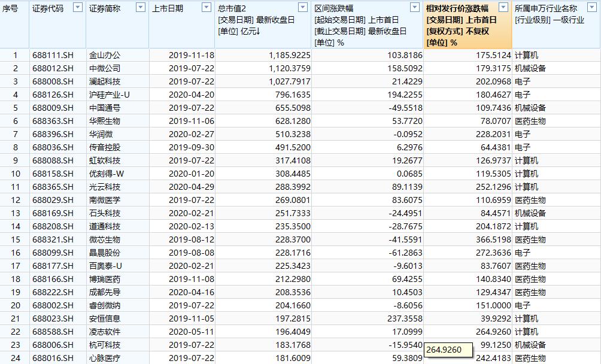Select stock name 沪硅产业-U
The height and width of the screenshot is (364, 601).
(x=109, y=95)
